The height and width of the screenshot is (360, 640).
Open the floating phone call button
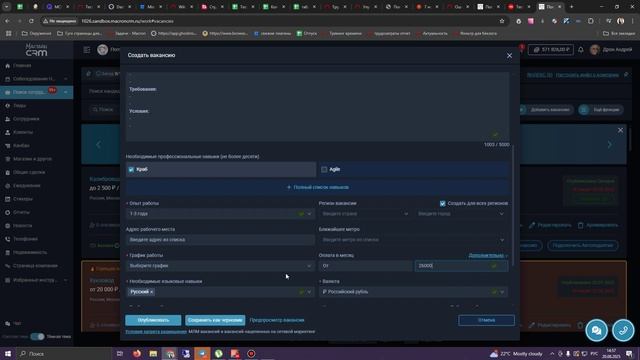[623, 330]
